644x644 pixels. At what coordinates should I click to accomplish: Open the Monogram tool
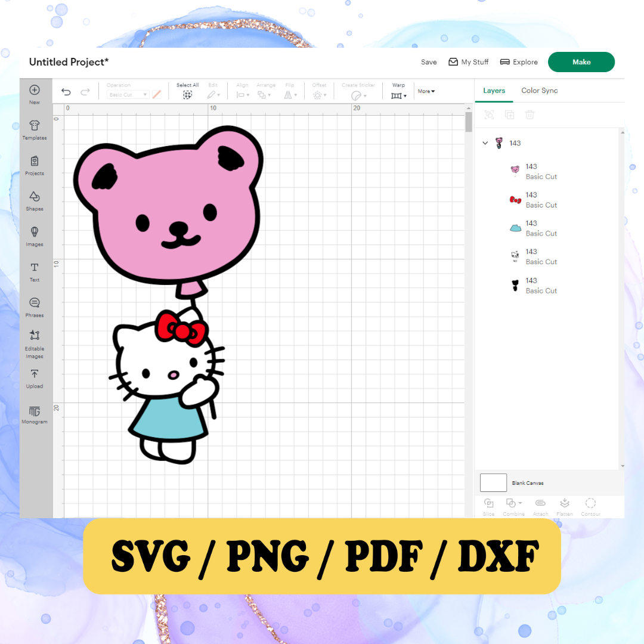(x=35, y=415)
